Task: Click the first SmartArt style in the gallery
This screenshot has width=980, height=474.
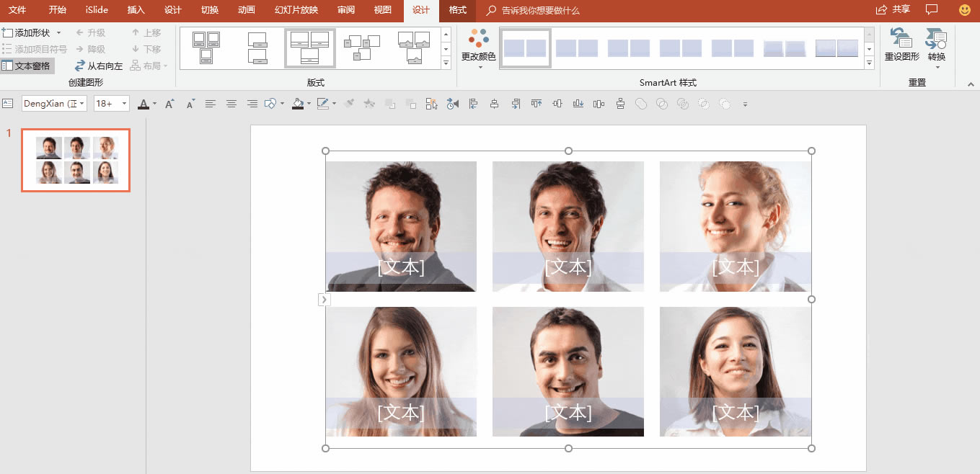Action: [x=525, y=48]
